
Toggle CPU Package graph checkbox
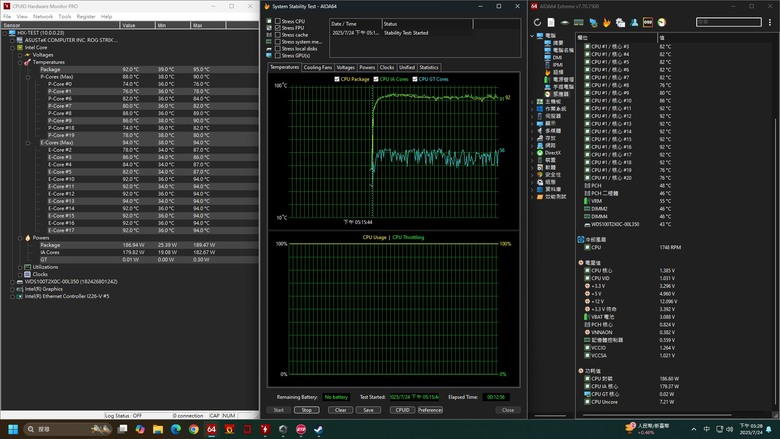[x=337, y=79]
